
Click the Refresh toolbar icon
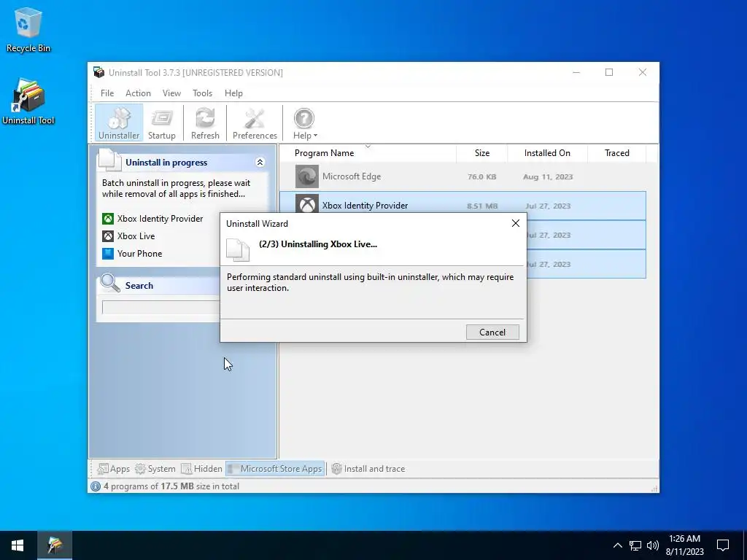pyautogui.click(x=205, y=122)
